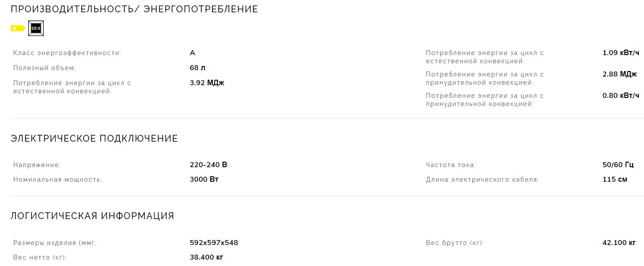
Task: Select the 38.400 кг net weight value
Action: coord(206,258)
